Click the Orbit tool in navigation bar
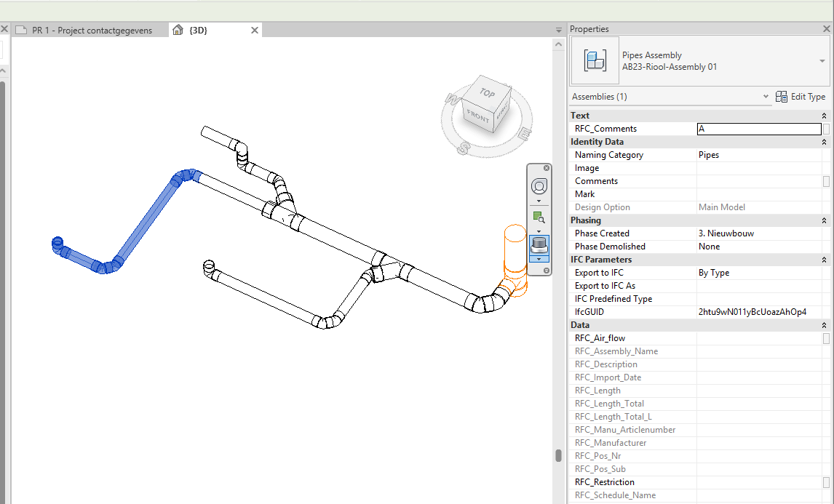The image size is (834, 504). (x=539, y=244)
